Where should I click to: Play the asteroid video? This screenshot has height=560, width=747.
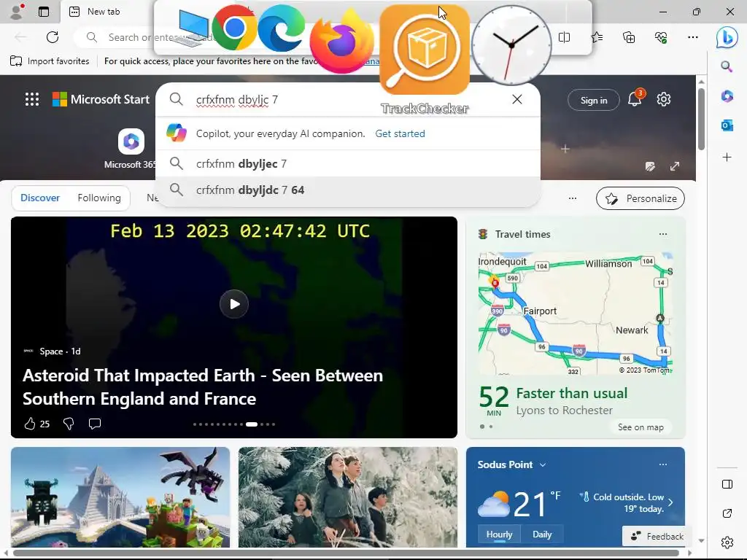[x=234, y=304]
